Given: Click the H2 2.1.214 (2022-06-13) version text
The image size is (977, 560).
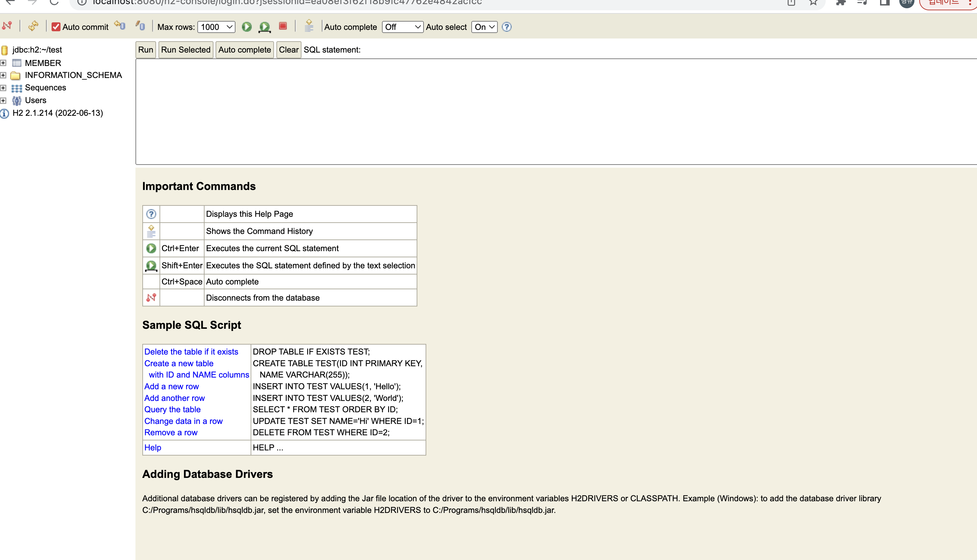Looking at the screenshot, I should click(x=58, y=113).
